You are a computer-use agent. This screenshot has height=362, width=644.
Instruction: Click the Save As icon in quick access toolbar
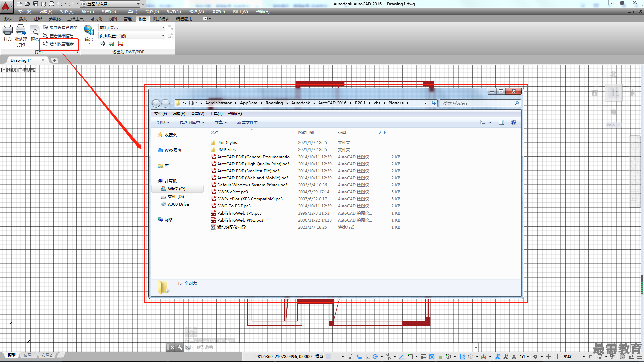tap(43, 4)
